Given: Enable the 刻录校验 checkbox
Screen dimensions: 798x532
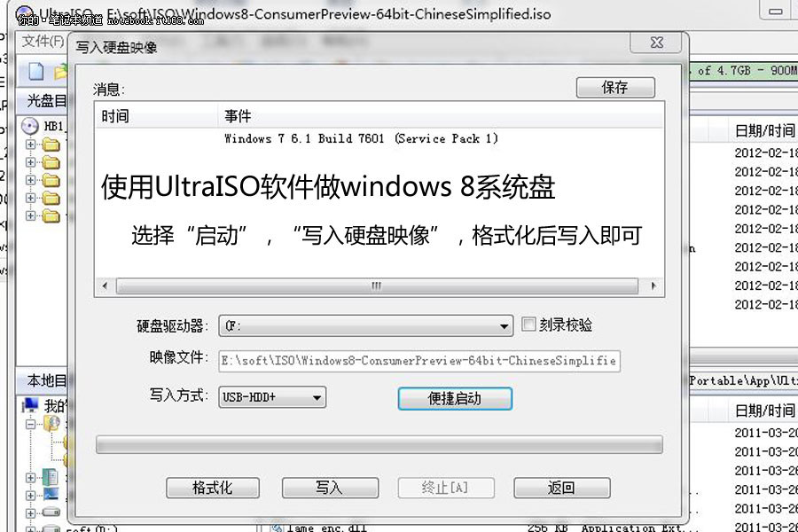Looking at the screenshot, I should tap(528, 324).
